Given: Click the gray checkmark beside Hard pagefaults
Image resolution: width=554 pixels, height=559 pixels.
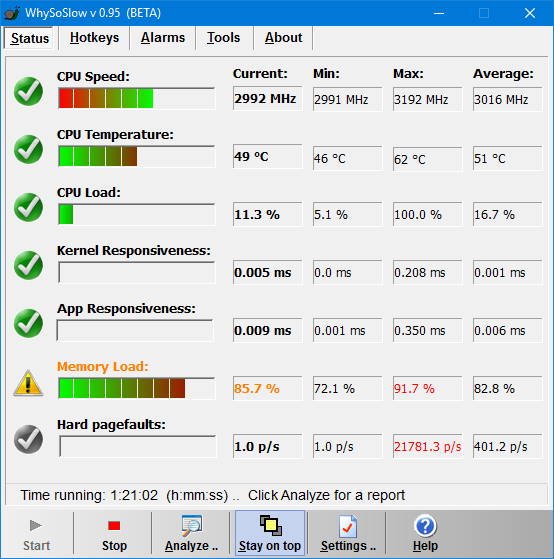Looking at the screenshot, I should [x=29, y=439].
